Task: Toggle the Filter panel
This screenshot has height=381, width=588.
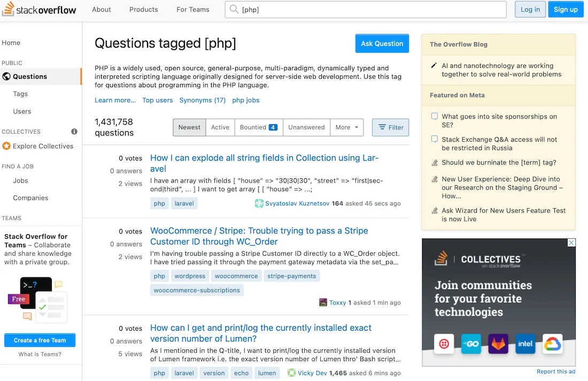Action: click(x=390, y=127)
